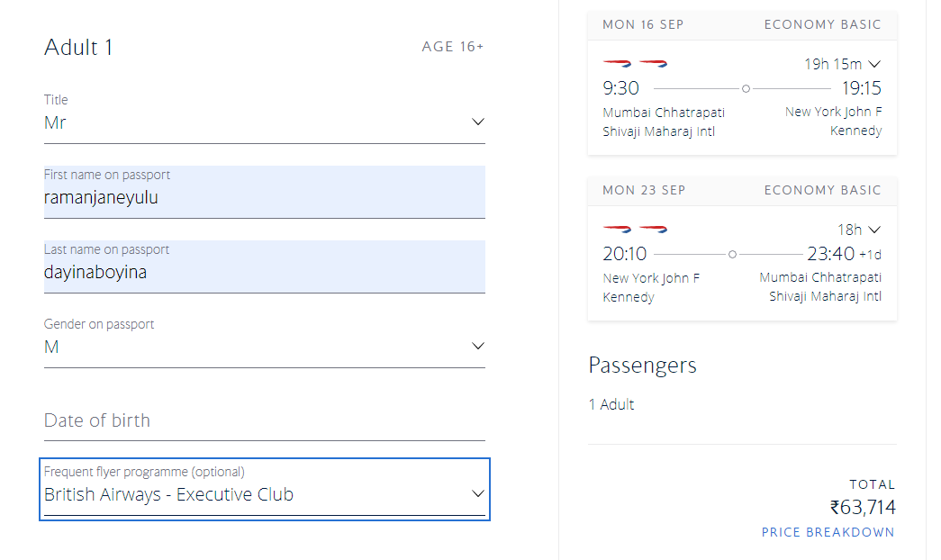
Task: Click the Title dropdown chevron arrow
Action: click(x=478, y=122)
